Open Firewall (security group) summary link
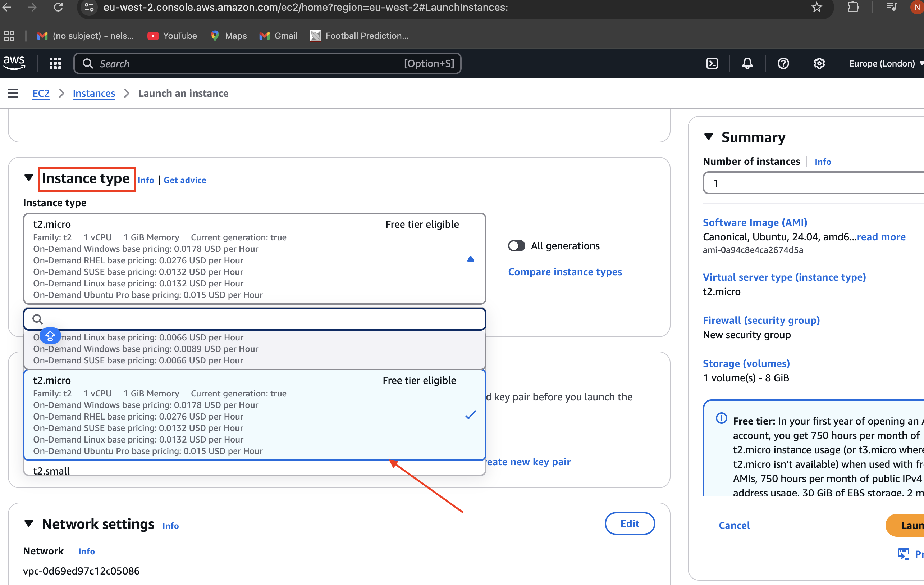 pyautogui.click(x=761, y=320)
